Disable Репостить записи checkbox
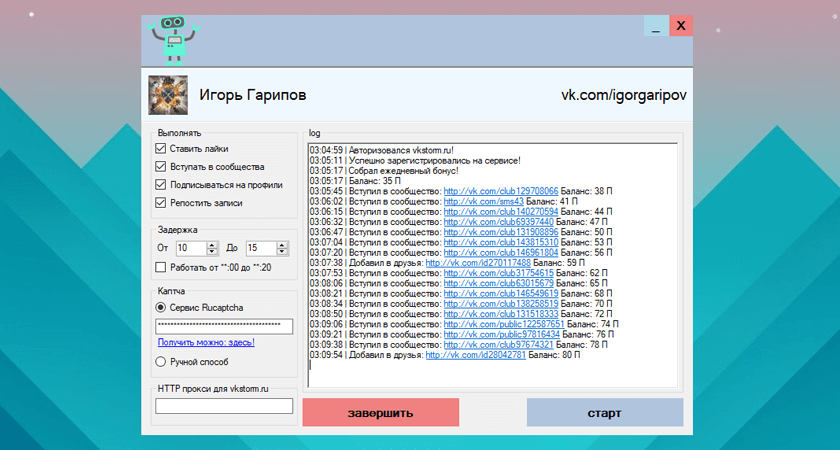Screen dimensions: 840x450 pos(160,203)
